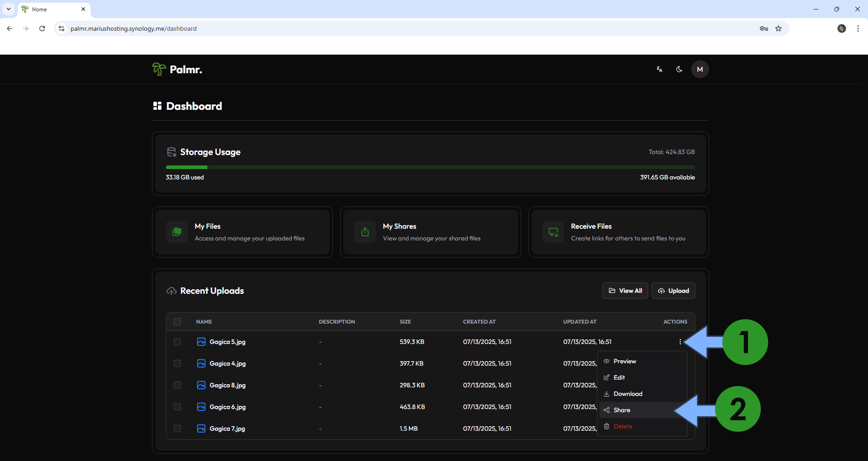
Task: Open the Chrome three-dot menu
Action: (858, 28)
